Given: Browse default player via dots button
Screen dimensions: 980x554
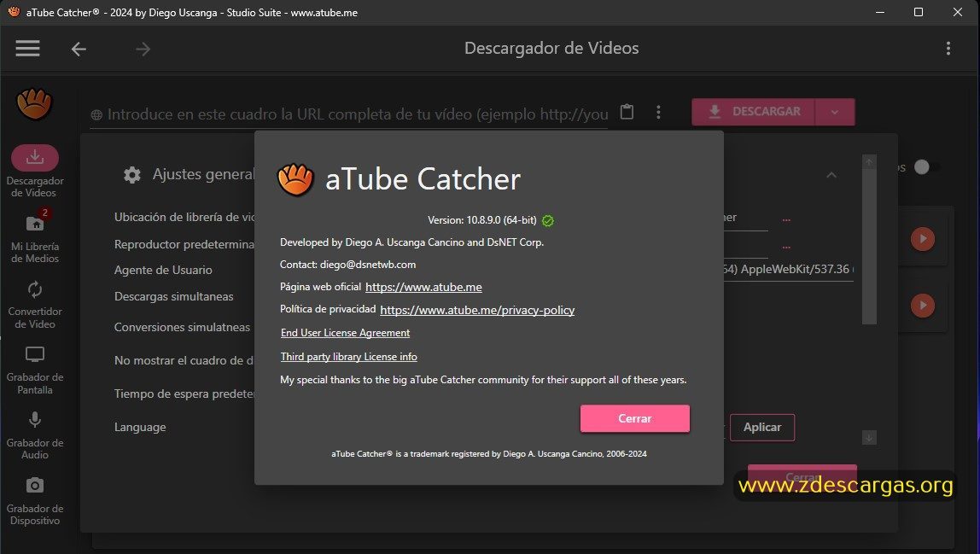Looking at the screenshot, I should click(x=786, y=247).
